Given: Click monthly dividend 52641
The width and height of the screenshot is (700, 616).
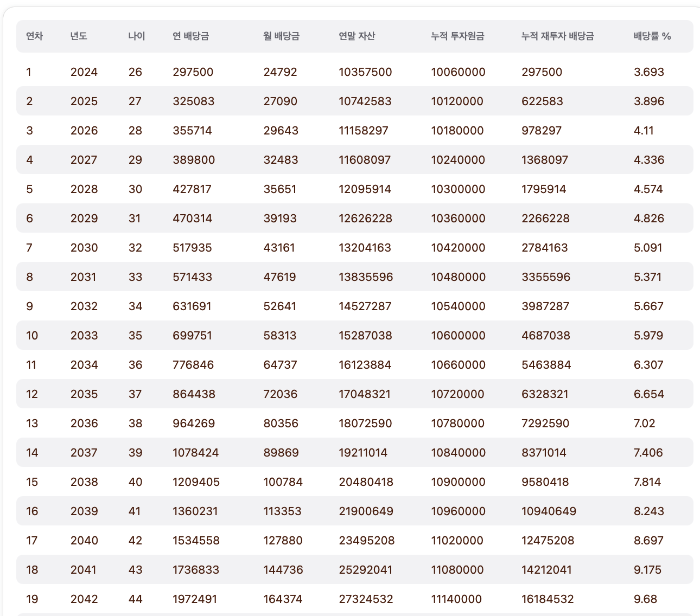Looking at the screenshot, I should (x=280, y=306).
